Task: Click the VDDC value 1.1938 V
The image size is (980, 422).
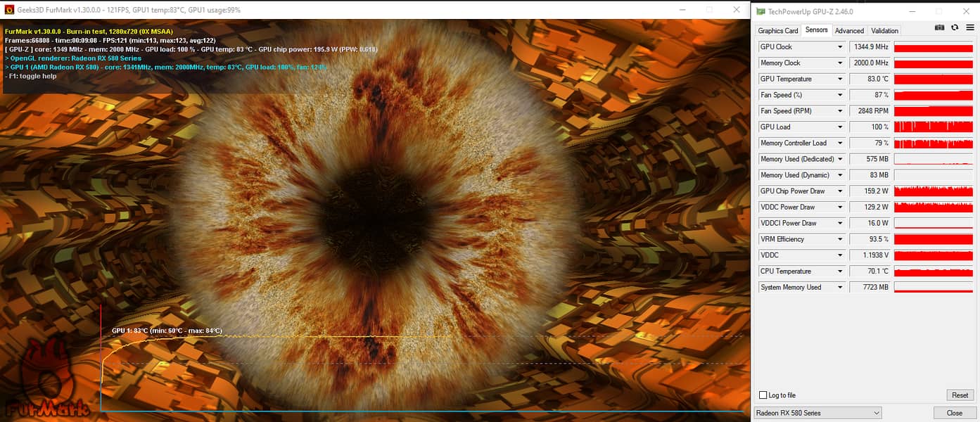Action: pos(870,255)
